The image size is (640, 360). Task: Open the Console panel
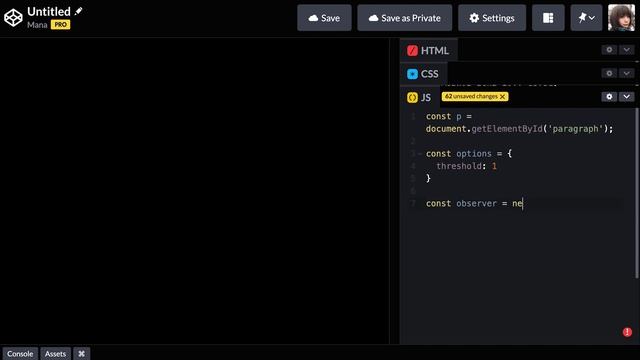(x=20, y=353)
